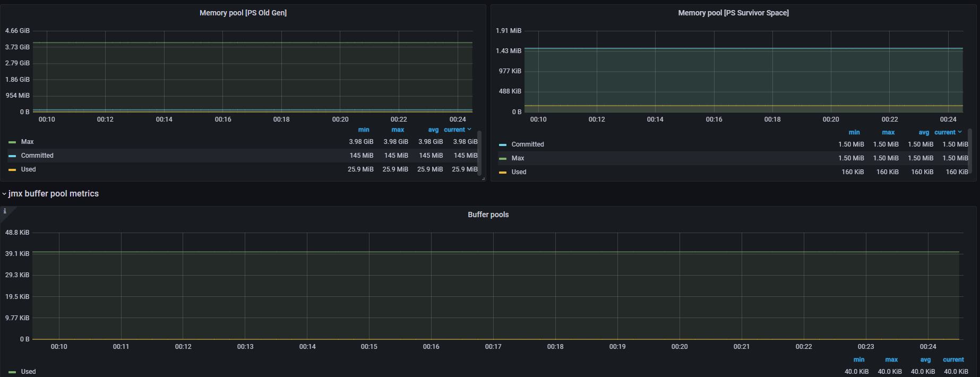
Task: Click the info icon on Buffer pools panel
Action: pos(5,211)
